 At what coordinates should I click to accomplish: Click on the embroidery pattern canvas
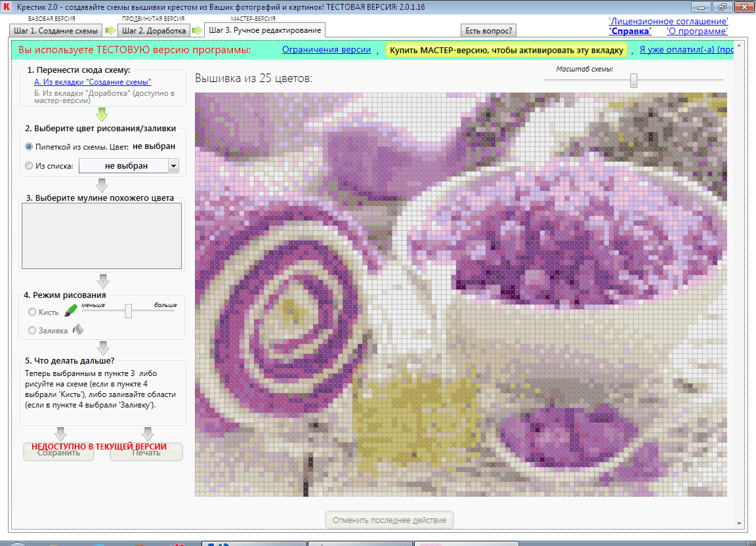[x=461, y=294]
